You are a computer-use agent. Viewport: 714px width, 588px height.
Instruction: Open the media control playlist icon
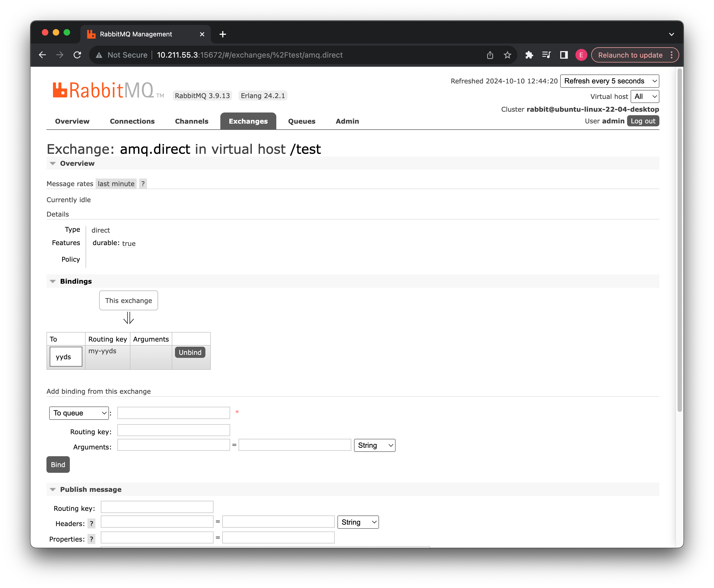pos(546,55)
